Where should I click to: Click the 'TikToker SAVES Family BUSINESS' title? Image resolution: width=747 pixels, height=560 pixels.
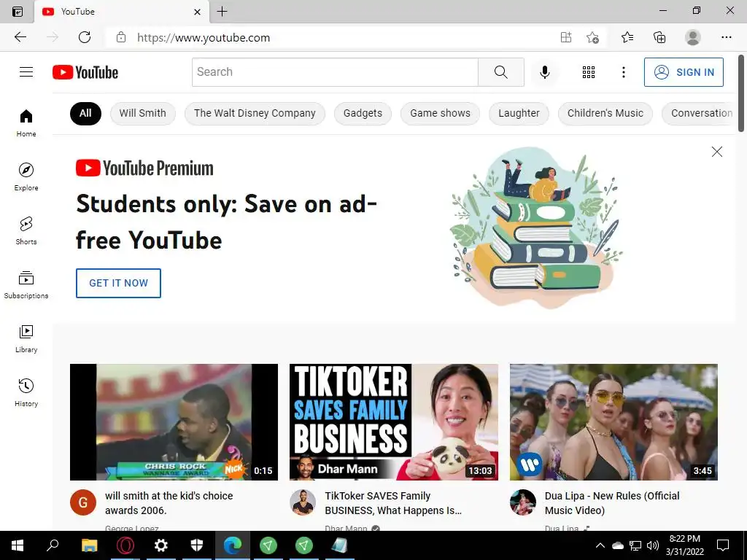(x=393, y=503)
